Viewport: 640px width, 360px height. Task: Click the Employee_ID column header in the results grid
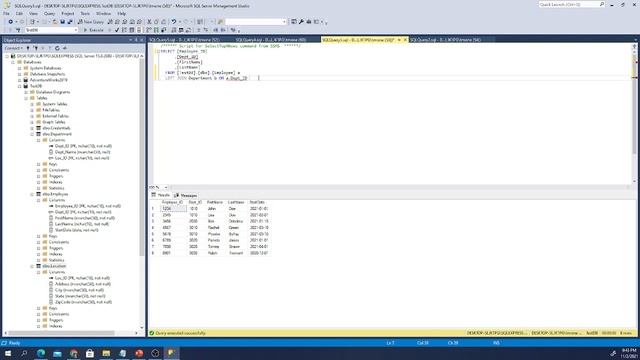[173, 202]
